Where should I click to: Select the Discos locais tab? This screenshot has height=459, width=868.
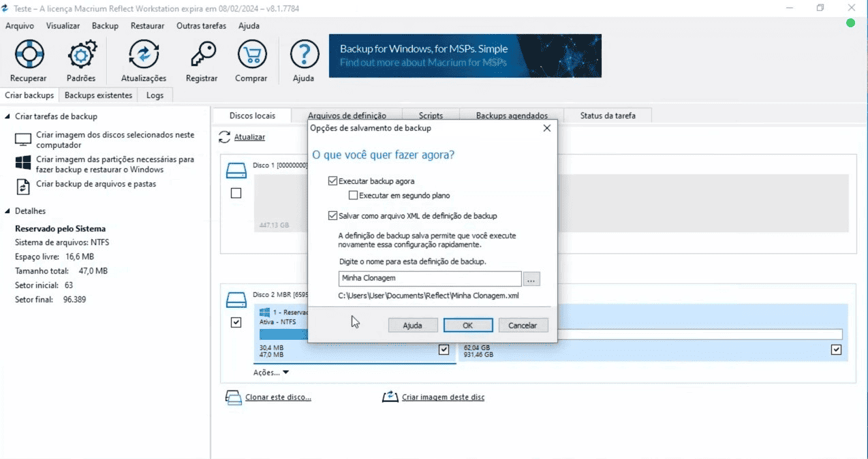coord(252,116)
